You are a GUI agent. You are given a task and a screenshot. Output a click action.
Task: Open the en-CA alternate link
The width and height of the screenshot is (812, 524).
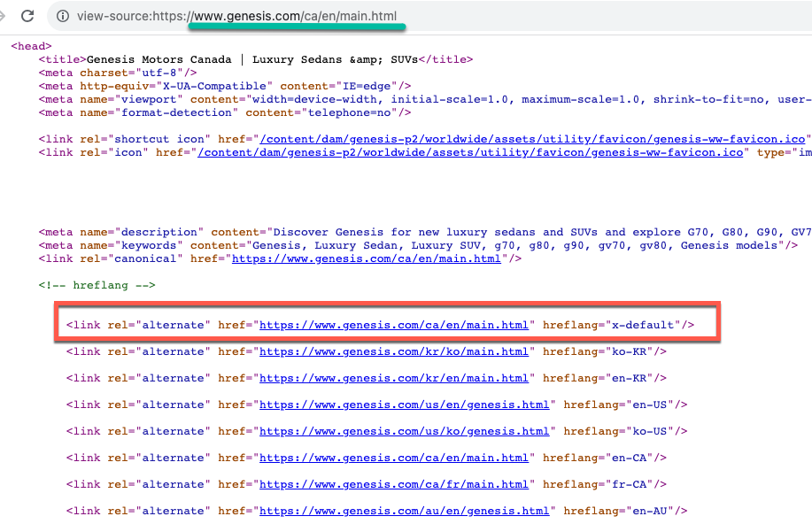click(393, 458)
